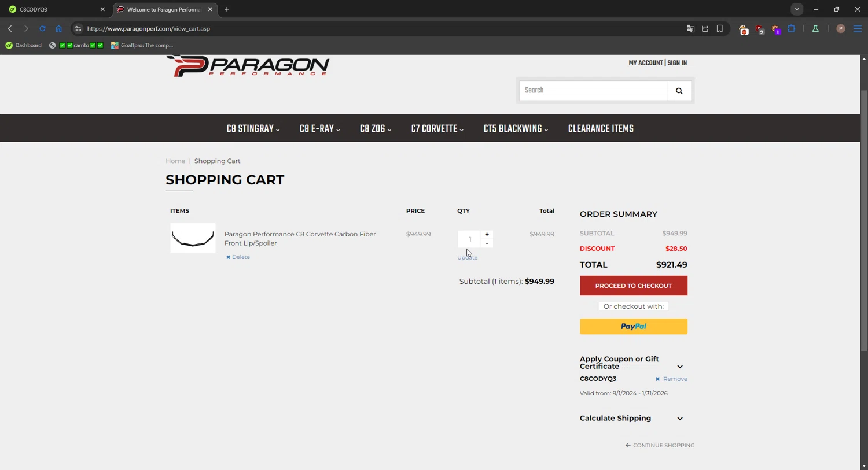Image resolution: width=868 pixels, height=470 pixels.
Task: Remove the C8CODYQ3 coupon
Action: click(x=671, y=379)
